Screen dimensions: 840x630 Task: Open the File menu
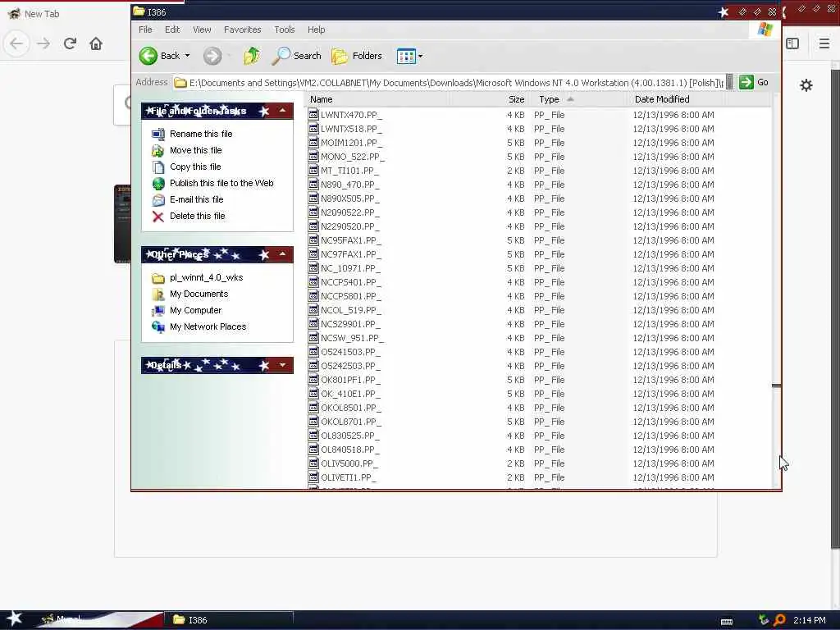click(145, 30)
